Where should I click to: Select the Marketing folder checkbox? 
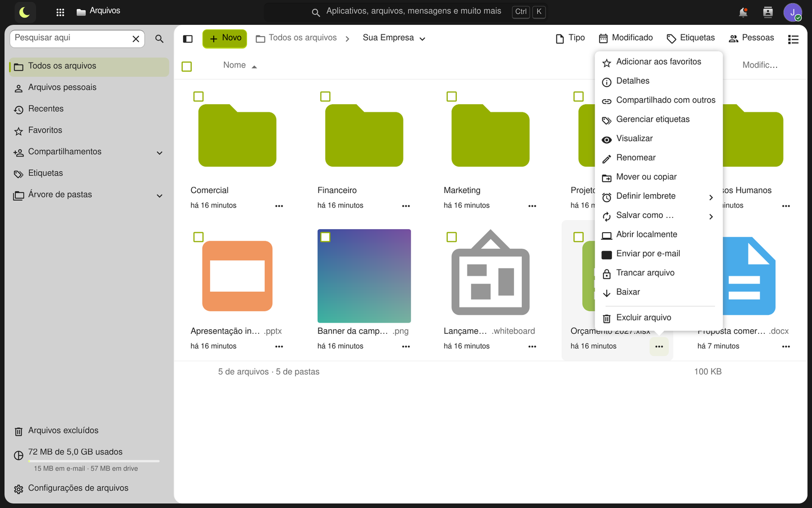pyautogui.click(x=452, y=97)
